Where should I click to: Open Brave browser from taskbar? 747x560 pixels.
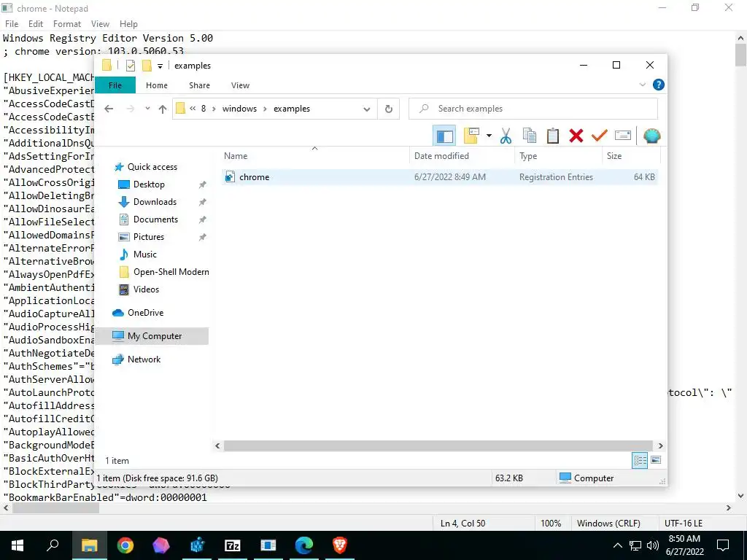(x=340, y=545)
